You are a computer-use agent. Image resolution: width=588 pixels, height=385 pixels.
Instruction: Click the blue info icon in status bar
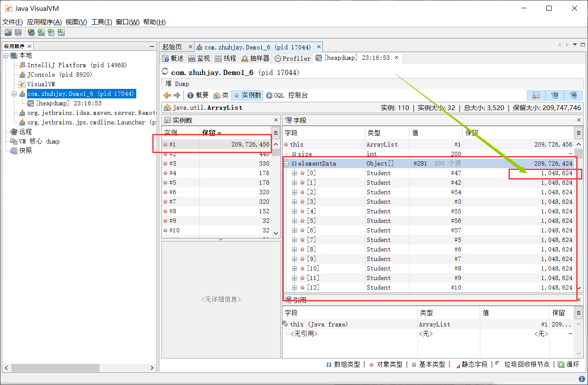click(581, 379)
